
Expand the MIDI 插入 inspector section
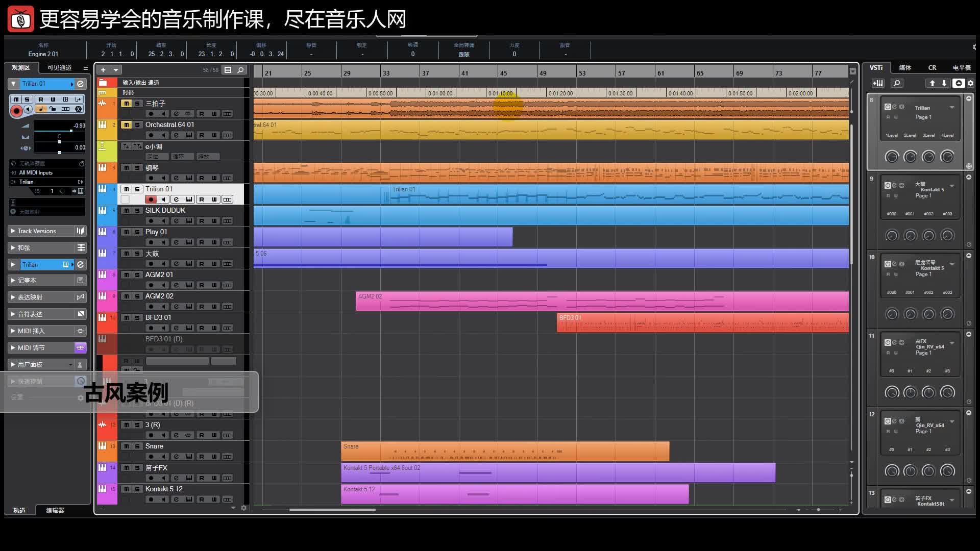pyautogui.click(x=13, y=331)
